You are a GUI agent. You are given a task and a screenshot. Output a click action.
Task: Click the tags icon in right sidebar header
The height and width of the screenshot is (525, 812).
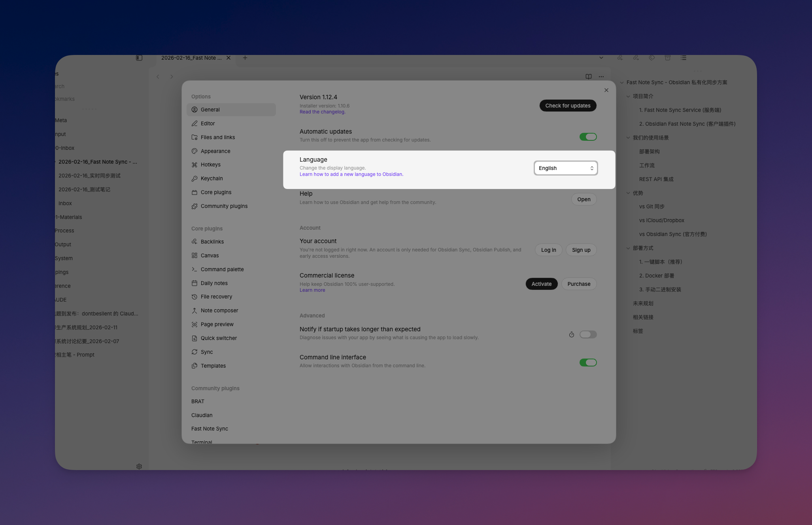click(652, 58)
